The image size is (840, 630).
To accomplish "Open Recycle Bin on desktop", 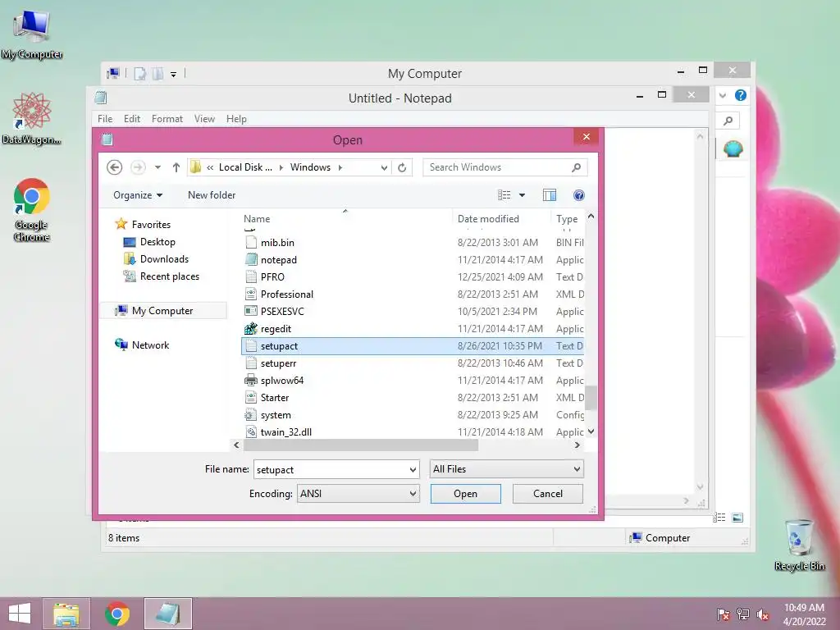I will 799,545.
